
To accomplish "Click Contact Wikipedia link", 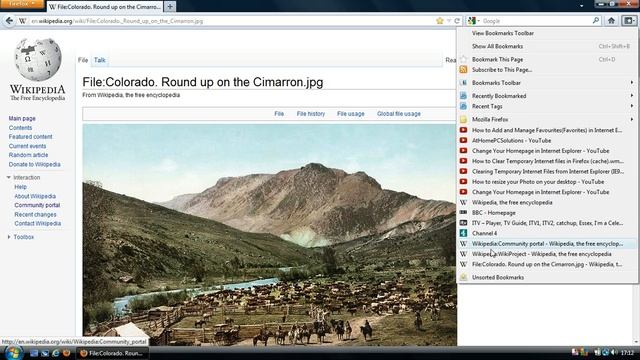I will click(38, 223).
